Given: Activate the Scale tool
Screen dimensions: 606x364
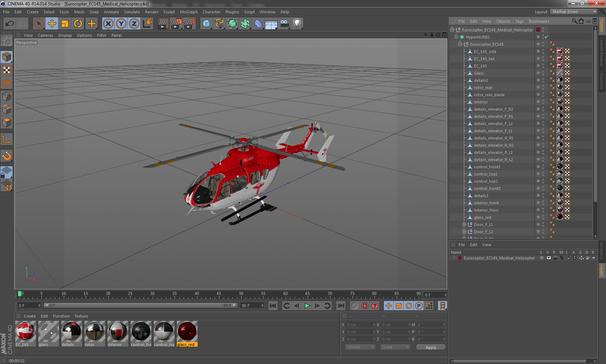Looking at the screenshot, I should tap(65, 24).
